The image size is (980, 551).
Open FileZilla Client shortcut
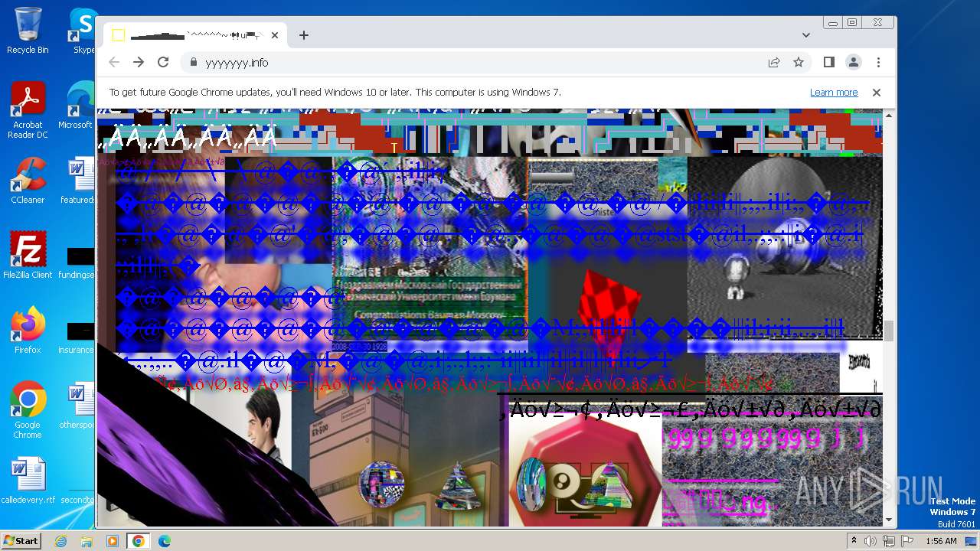point(28,256)
